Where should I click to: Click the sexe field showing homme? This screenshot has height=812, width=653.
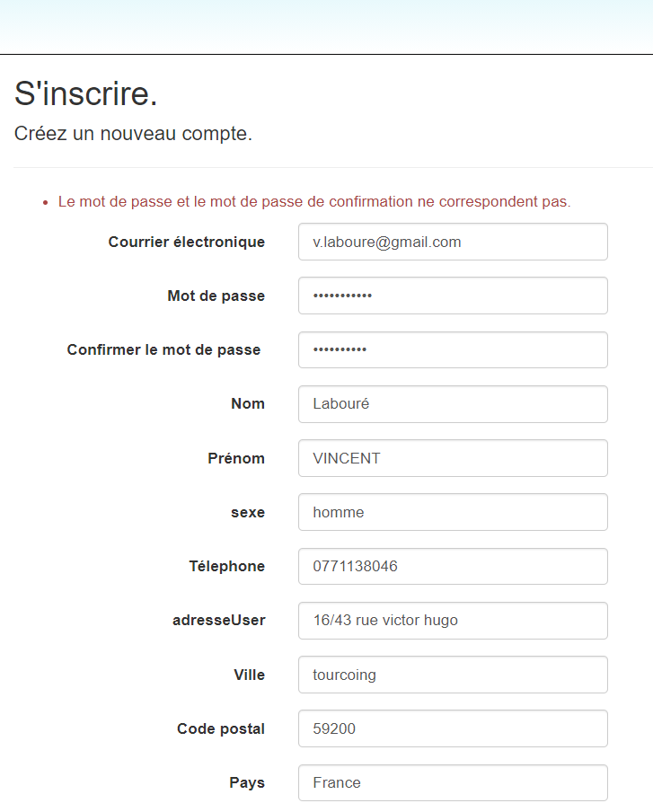pos(453,512)
